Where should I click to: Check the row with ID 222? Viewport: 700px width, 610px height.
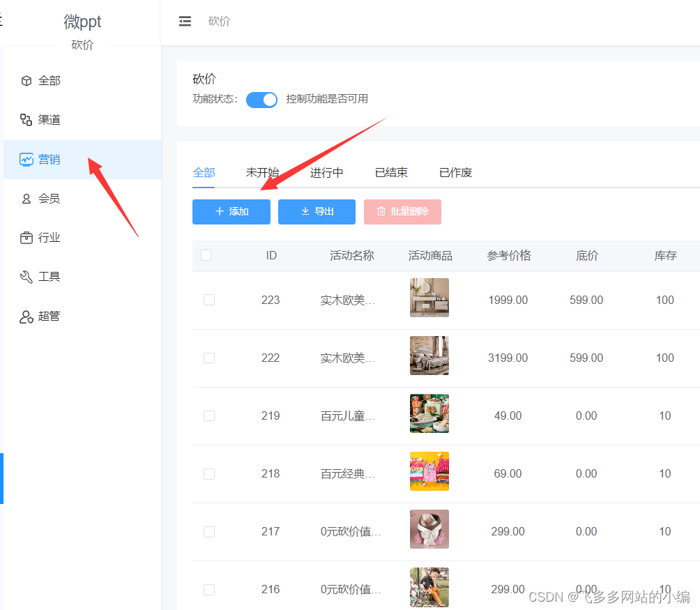[x=209, y=358]
